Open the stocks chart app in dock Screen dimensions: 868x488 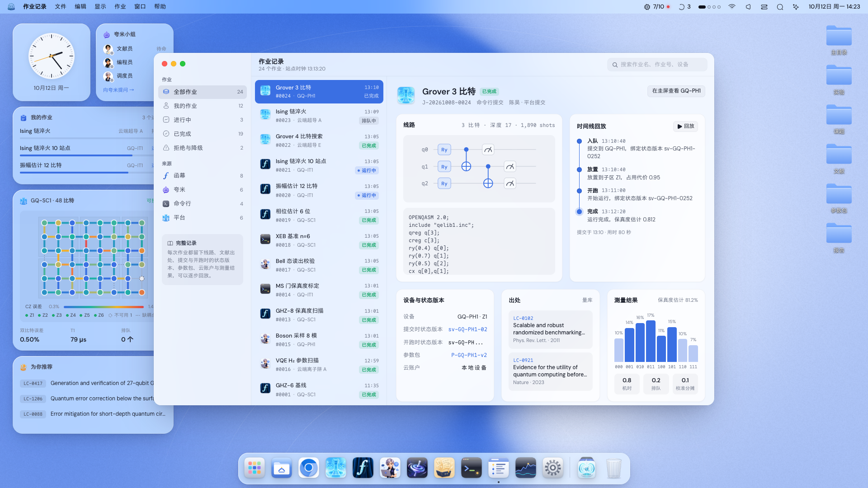525,468
